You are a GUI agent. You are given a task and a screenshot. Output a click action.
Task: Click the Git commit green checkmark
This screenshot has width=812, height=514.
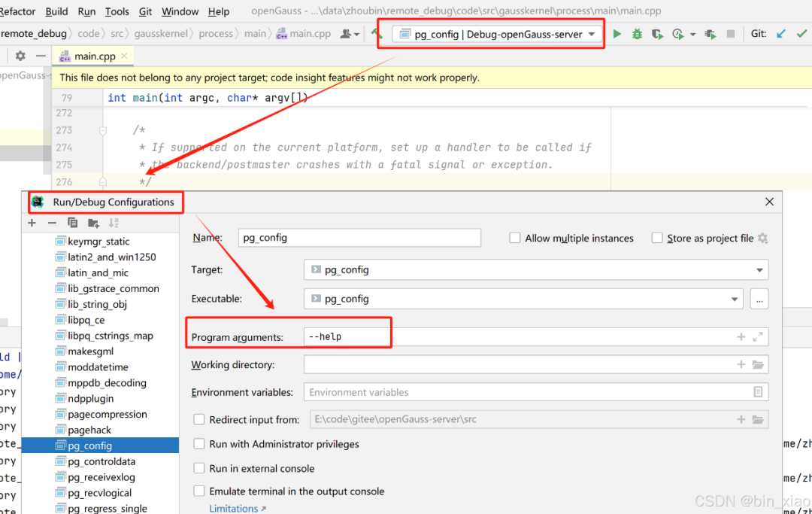tap(801, 34)
